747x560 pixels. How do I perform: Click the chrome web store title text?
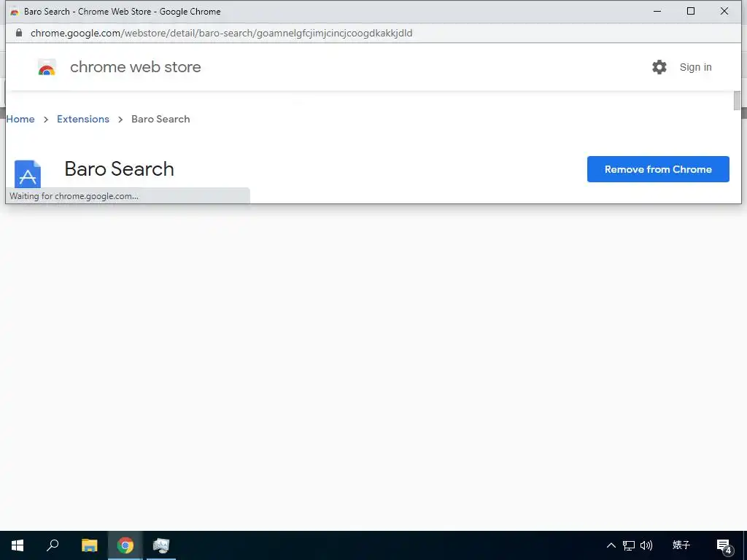tap(135, 67)
